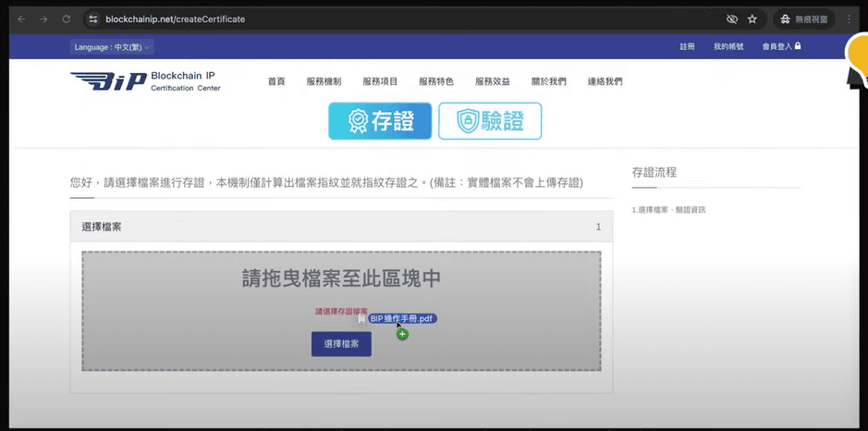
Task: Reload the page with refresh icon
Action: [67, 18]
